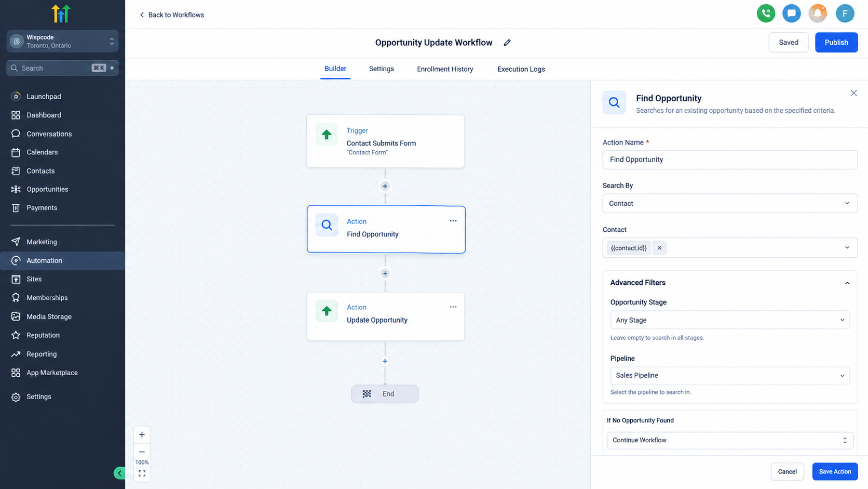Open the notifications bell icon
868x489 pixels.
818,14
